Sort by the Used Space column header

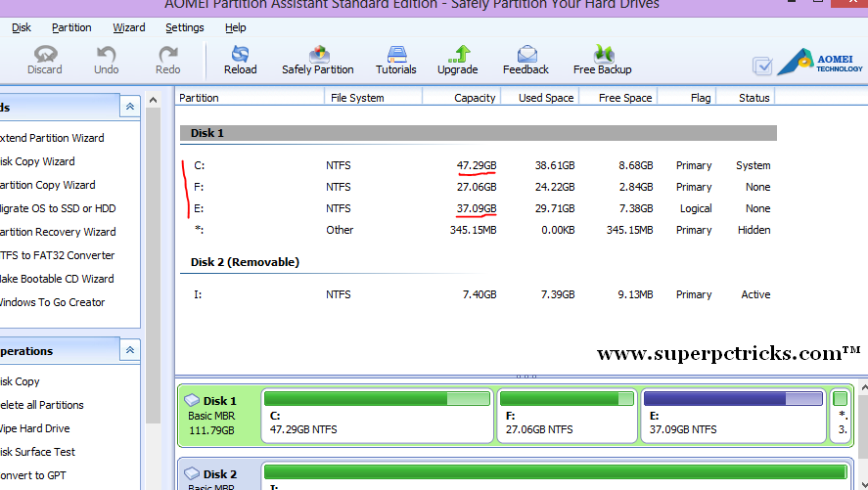[540, 98]
